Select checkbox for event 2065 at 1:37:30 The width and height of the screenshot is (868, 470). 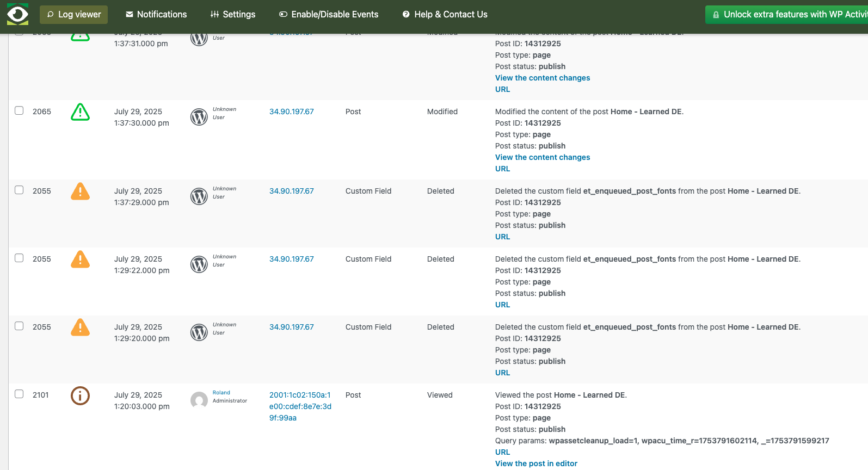[x=19, y=110]
